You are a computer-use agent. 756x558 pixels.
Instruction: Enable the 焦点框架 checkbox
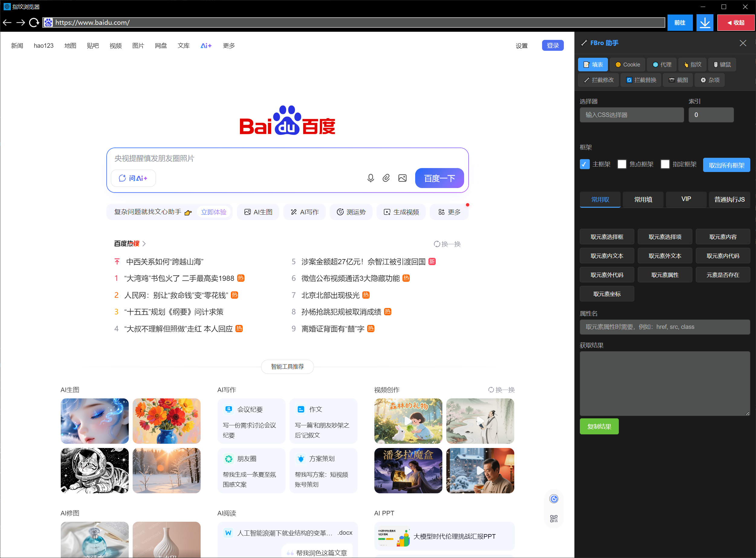pyautogui.click(x=622, y=164)
